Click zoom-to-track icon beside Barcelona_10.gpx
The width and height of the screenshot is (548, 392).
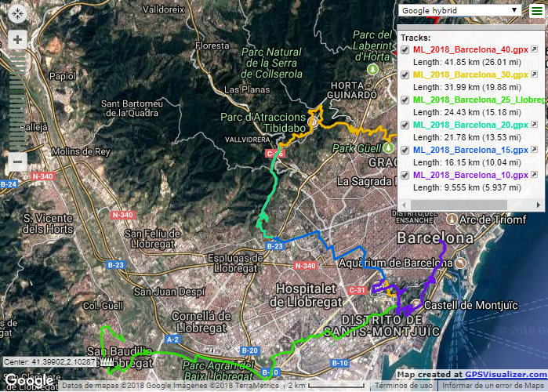534,175
